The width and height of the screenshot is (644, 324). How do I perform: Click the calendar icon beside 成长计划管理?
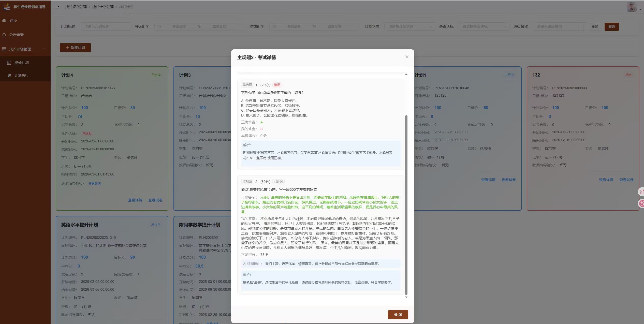point(4,49)
